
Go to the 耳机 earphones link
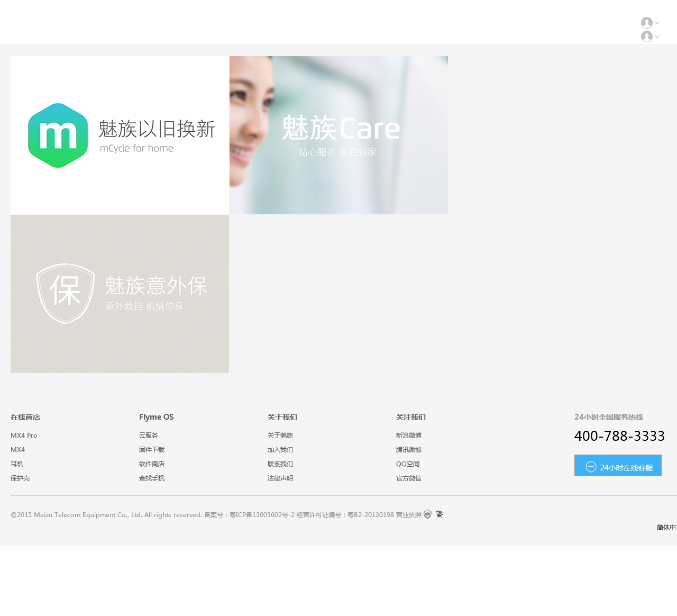(x=17, y=464)
